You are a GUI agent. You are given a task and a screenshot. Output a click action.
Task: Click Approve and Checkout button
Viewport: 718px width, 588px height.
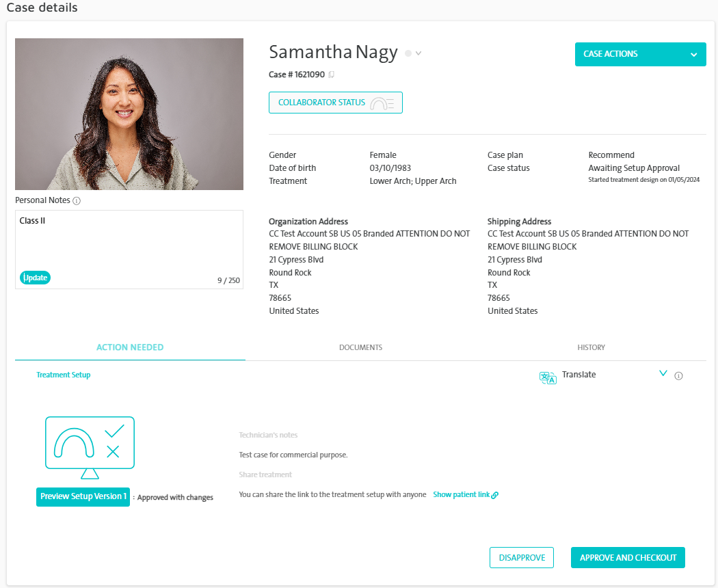click(x=628, y=558)
